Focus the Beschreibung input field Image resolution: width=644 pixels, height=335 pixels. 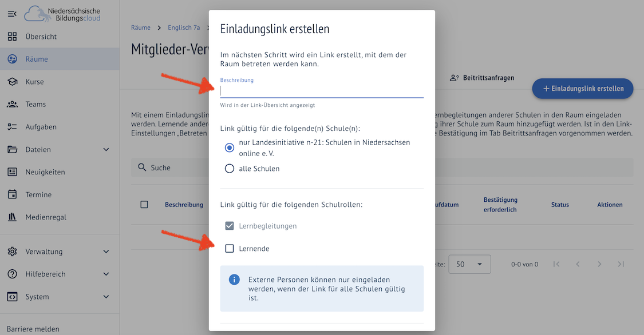click(322, 91)
